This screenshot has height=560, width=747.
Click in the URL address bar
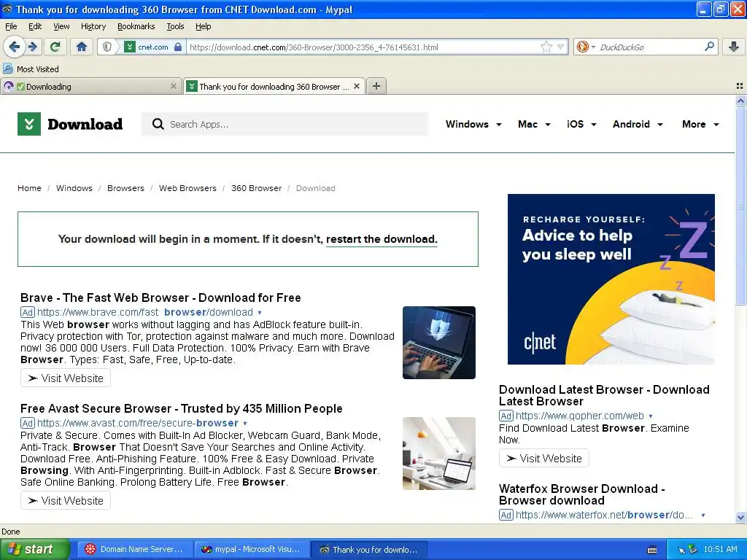tap(363, 47)
